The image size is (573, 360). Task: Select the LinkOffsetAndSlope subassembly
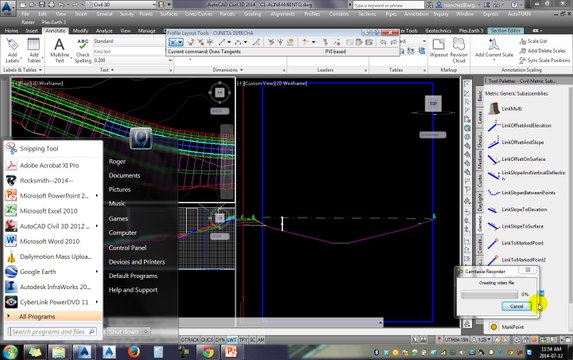coord(516,142)
